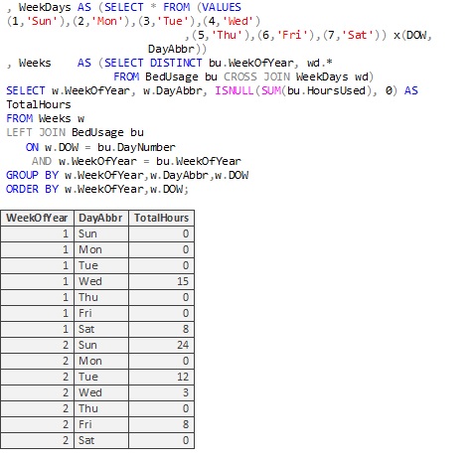Viewport: 476px width, 462px height.
Task: Click the GROUP BY keywords in the code
Action: click(33, 175)
